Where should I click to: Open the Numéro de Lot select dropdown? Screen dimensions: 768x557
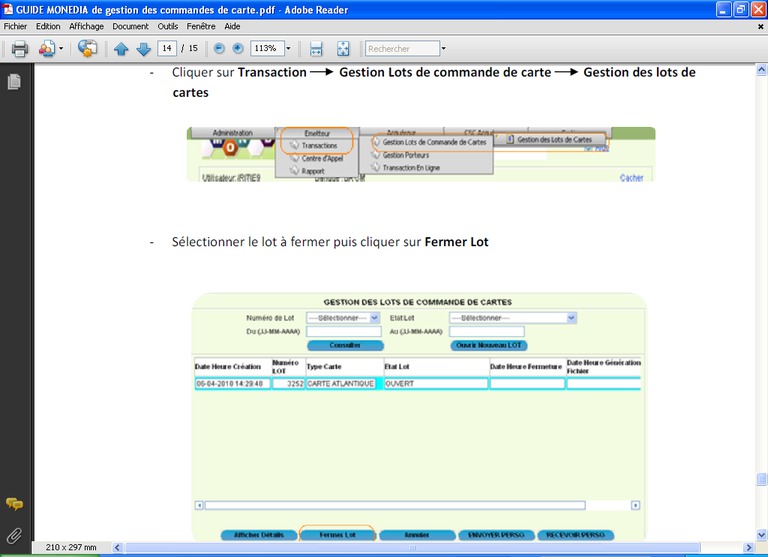pos(343,318)
